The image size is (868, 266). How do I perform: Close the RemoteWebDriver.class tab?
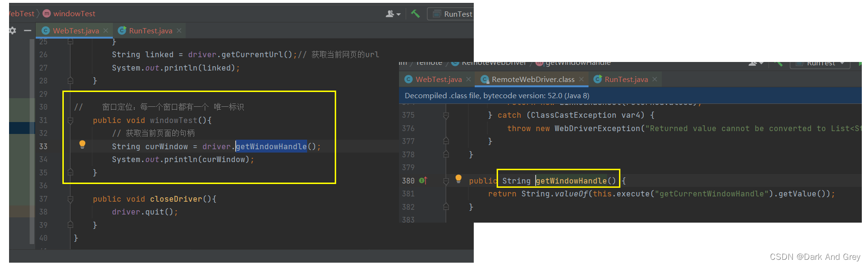pos(581,79)
